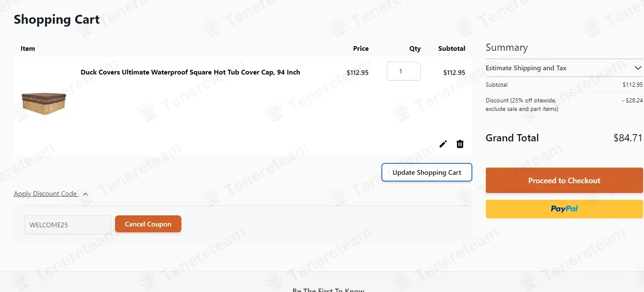Screen dimensions: 644x292
Task: Open the Duck Covers product name link
Action: pyautogui.click(x=190, y=72)
